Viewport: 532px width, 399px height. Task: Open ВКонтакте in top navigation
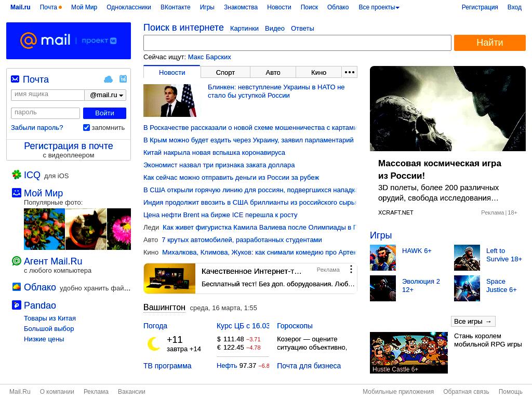click(x=176, y=7)
